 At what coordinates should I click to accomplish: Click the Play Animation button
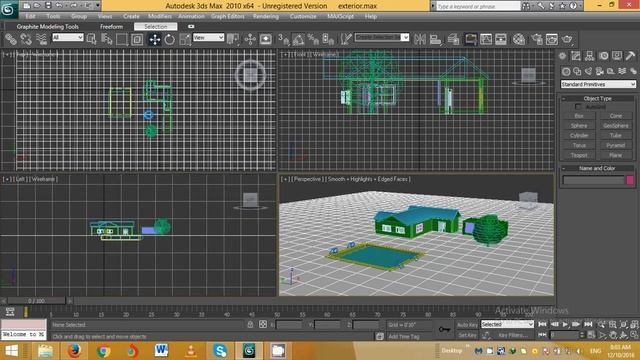point(565,324)
